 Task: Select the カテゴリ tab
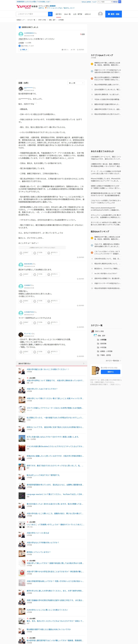[58, 14]
